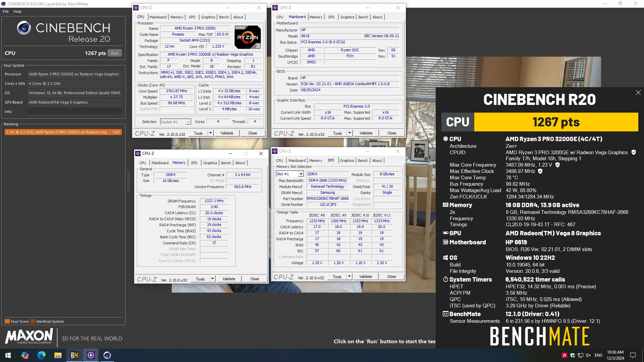Image resolution: width=644 pixels, height=362 pixels.
Task: Launch Copilot from the taskbar
Action: pos(25,355)
